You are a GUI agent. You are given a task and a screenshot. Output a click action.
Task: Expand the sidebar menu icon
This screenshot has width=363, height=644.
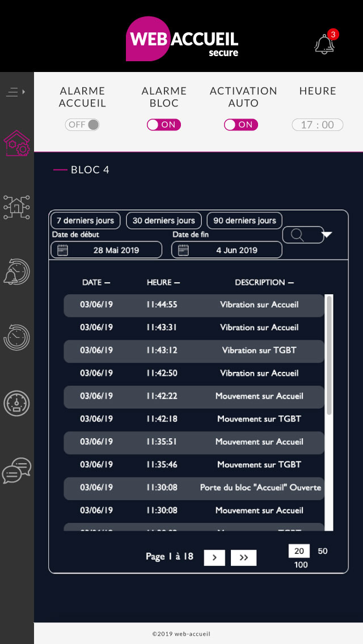[16, 92]
